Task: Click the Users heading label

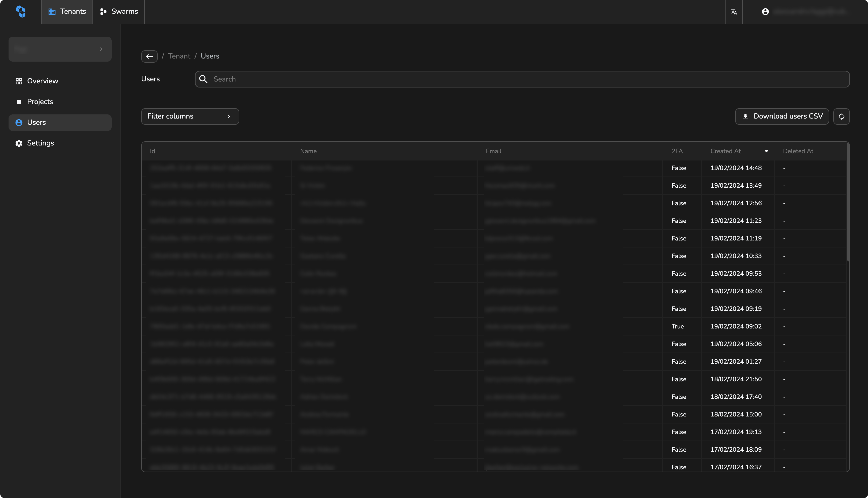Action: [150, 79]
